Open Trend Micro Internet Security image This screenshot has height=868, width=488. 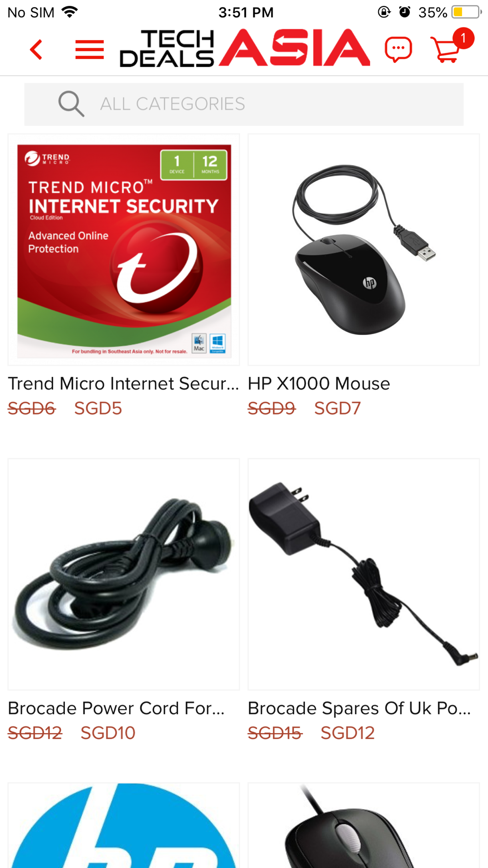pos(124,250)
